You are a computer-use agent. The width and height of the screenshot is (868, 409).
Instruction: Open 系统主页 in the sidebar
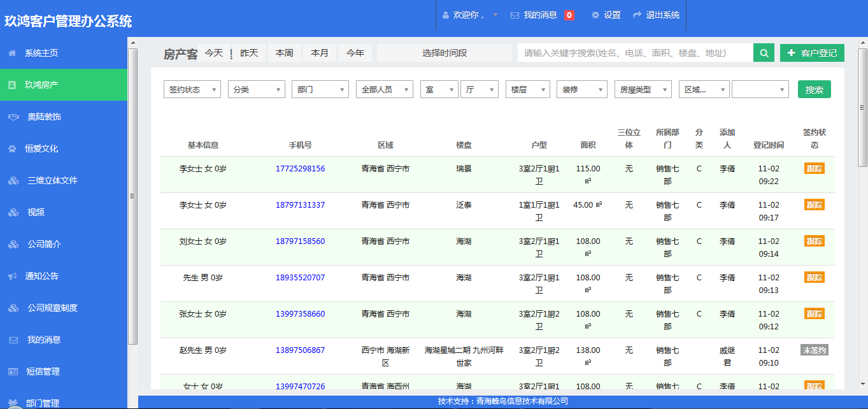pyautogui.click(x=64, y=54)
